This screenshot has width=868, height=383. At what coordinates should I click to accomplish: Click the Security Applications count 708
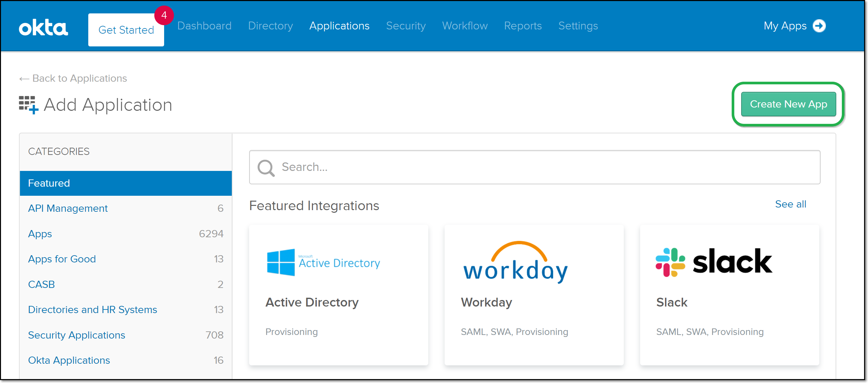coord(214,335)
